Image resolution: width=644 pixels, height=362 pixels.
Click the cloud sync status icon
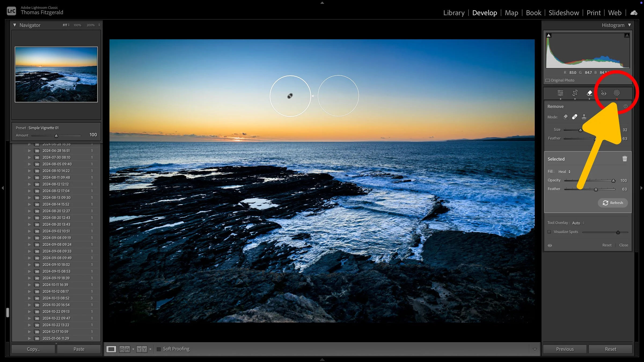634,13
